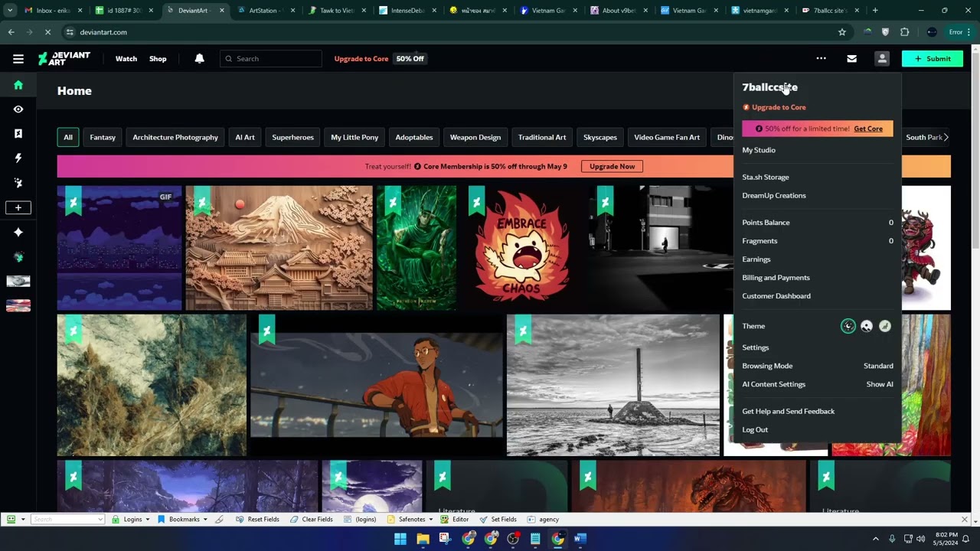This screenshot has width=980, height=551.
Task: Open the dropdown arrow beside the green toolbar icon
Action: [x=23, y=519]
